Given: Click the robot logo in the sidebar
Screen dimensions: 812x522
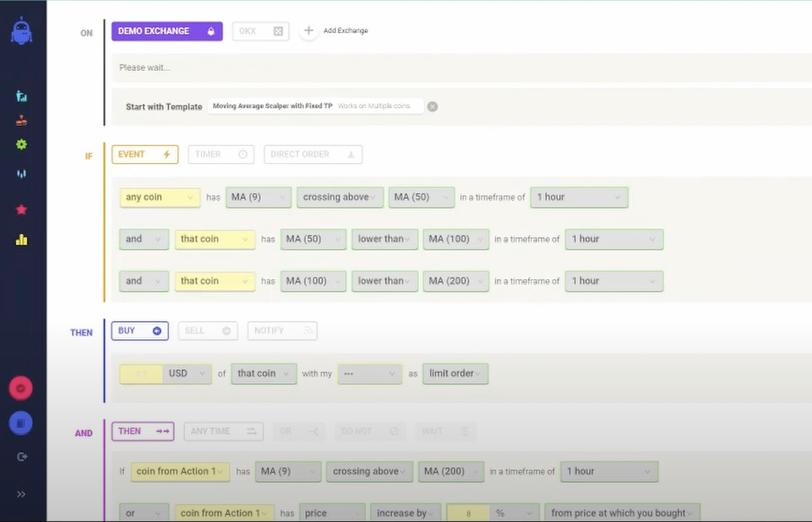Looking at the screenshot, I should click(22, 32).
